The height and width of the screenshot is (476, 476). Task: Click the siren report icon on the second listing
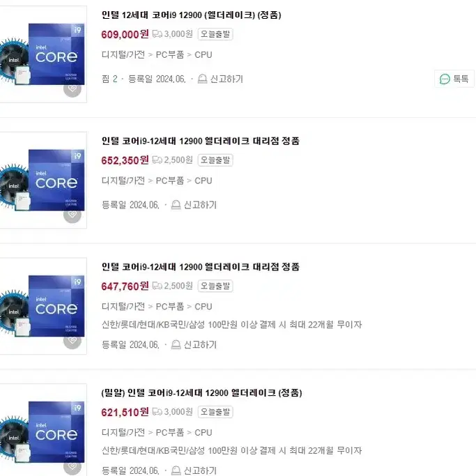tap(176, 205)
